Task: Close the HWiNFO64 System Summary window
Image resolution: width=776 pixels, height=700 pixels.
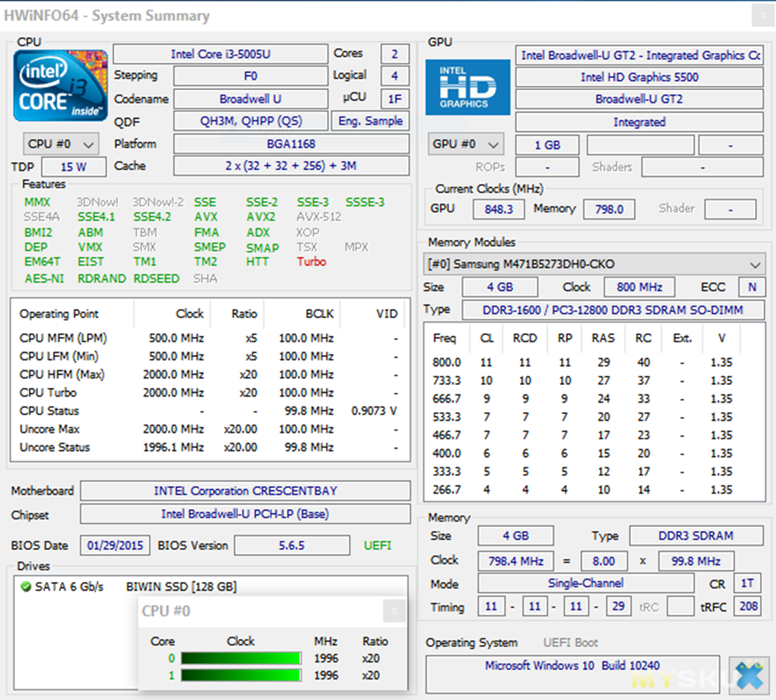Action: [761, 16]
